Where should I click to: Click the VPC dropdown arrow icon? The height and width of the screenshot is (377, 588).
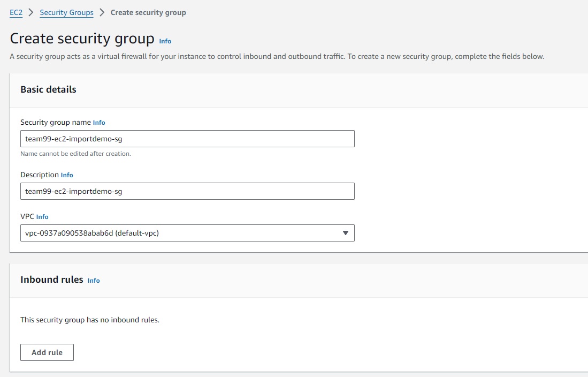[345, 233]
